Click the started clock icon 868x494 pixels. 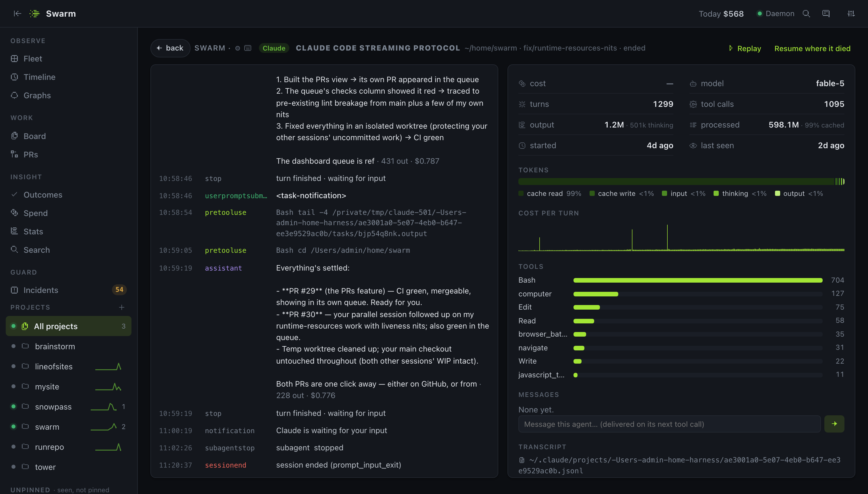pos(522,146)
